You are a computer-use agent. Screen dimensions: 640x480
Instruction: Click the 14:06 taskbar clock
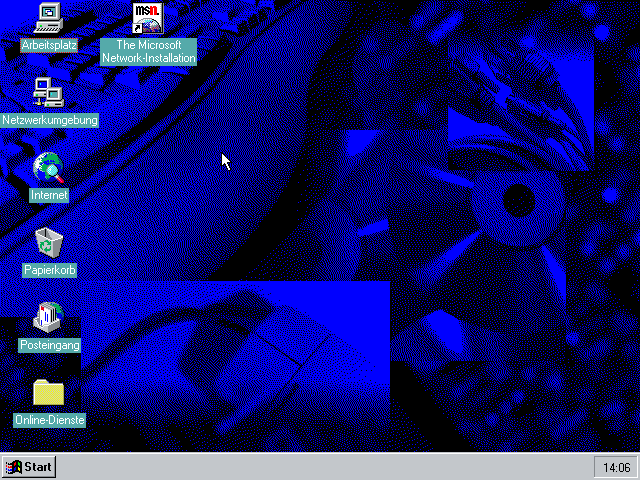(x=613, y=467)
